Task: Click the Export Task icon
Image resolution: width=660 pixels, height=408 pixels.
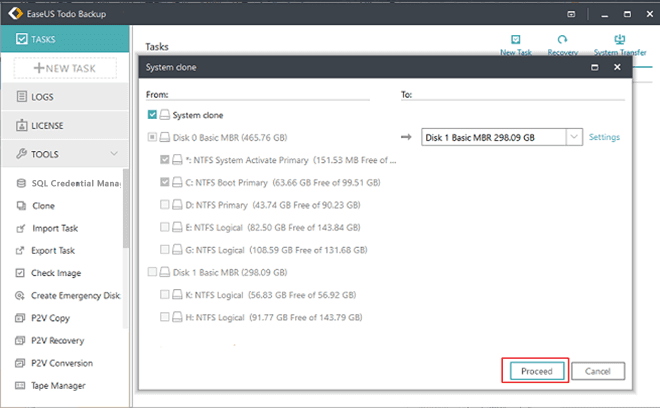Action: [20, 251]
